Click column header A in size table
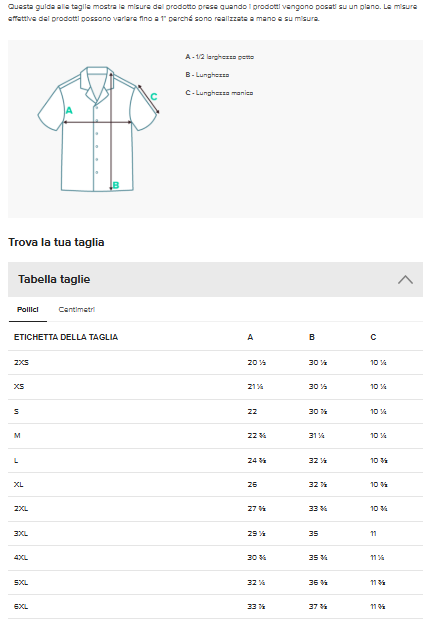 [250, 337]
